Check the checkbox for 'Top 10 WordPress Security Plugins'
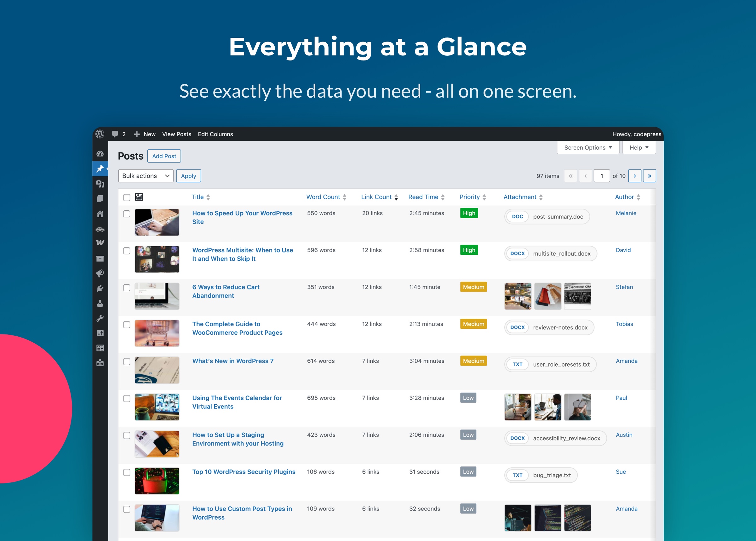The image size is (756, 541). (127, 472)
